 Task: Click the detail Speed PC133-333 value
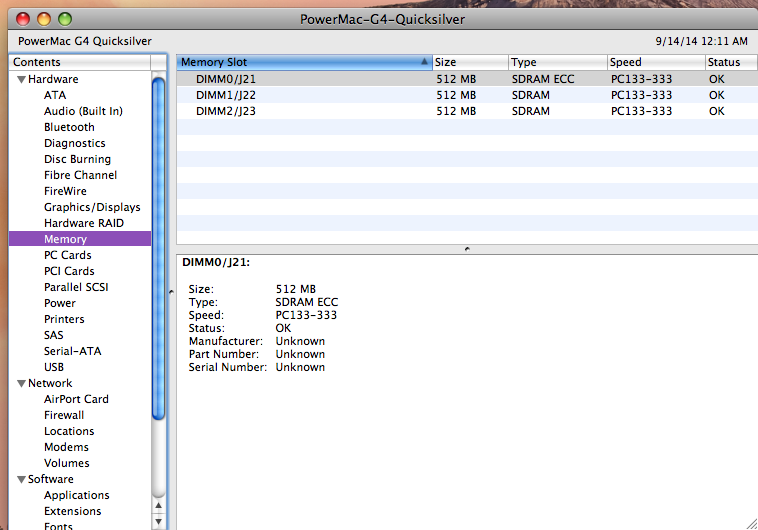306,315
